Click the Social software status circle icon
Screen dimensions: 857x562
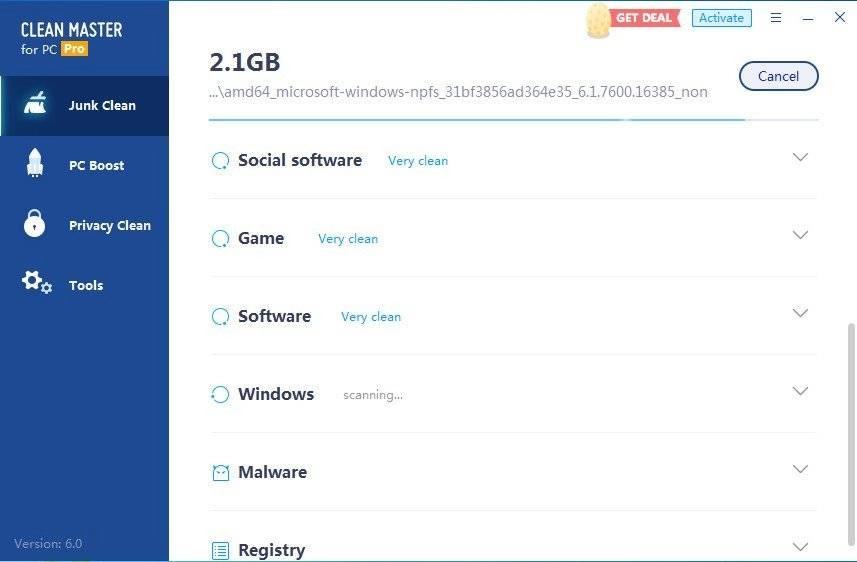[220, 161]
